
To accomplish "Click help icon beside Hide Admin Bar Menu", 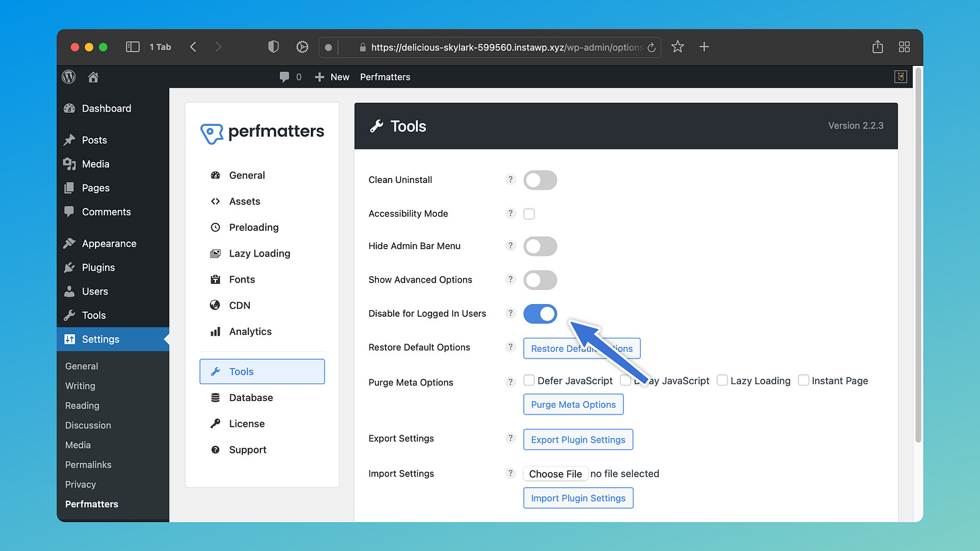I will 510,246.
